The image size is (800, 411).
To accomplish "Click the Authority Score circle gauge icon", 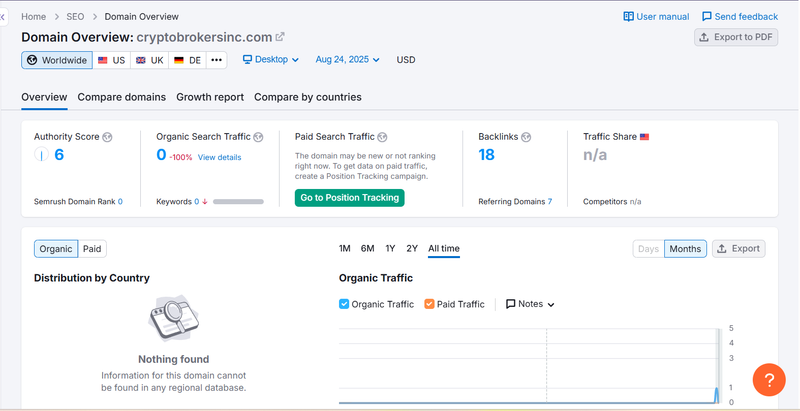I will pyautogui.click(x=41, y=154).
